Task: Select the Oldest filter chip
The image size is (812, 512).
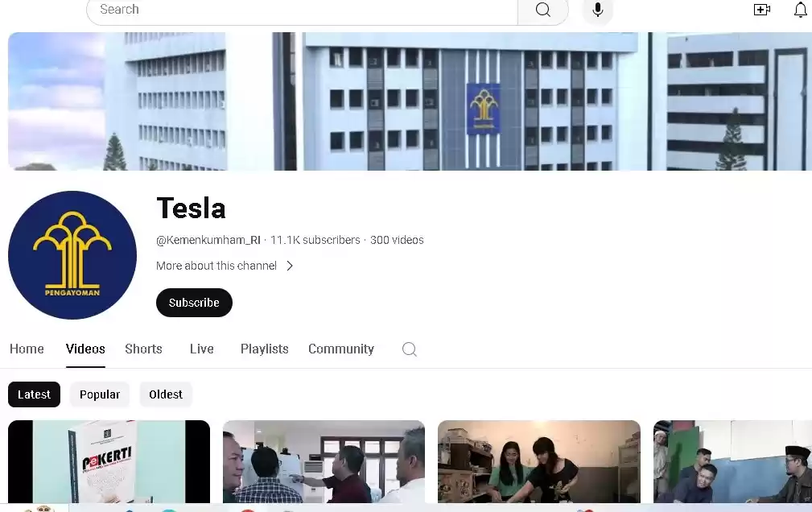Action: (166, 394)
